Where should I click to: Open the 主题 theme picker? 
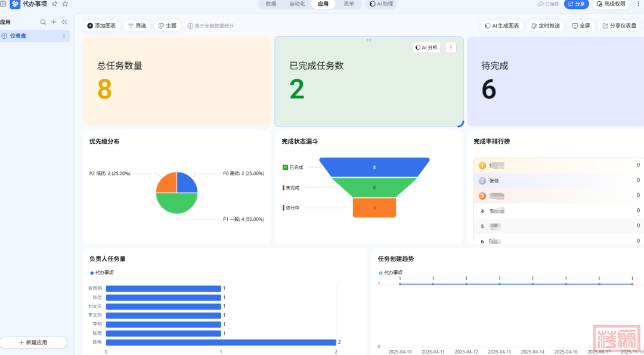168,26
